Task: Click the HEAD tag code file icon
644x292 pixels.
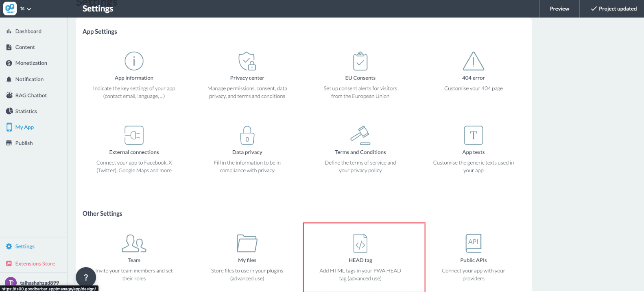Action: (360, 243)
